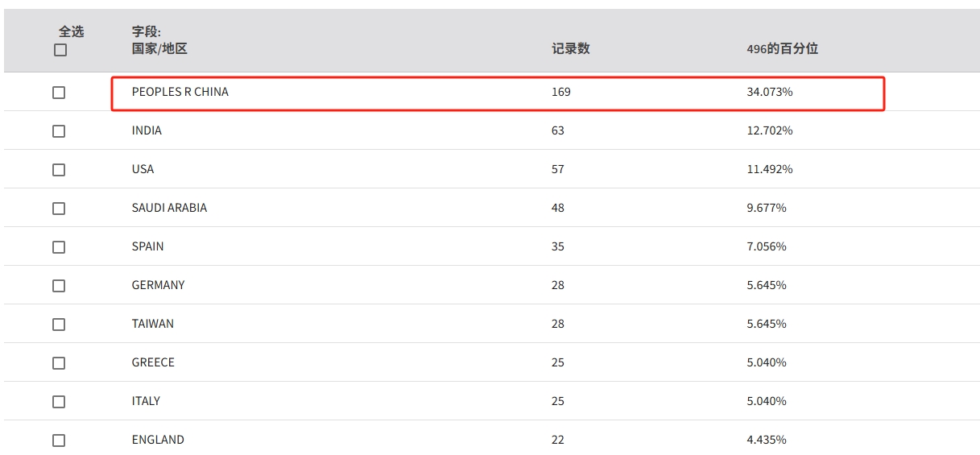Click the SAUDI ARABIA country name
Image resolution: width=980 pixels, height=455 pixels.
[169, 208]
